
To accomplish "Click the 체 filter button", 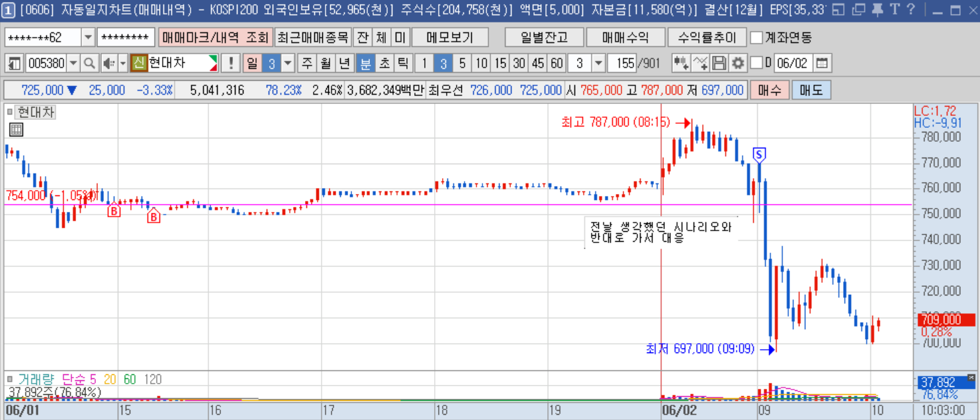I will point(382,37).
